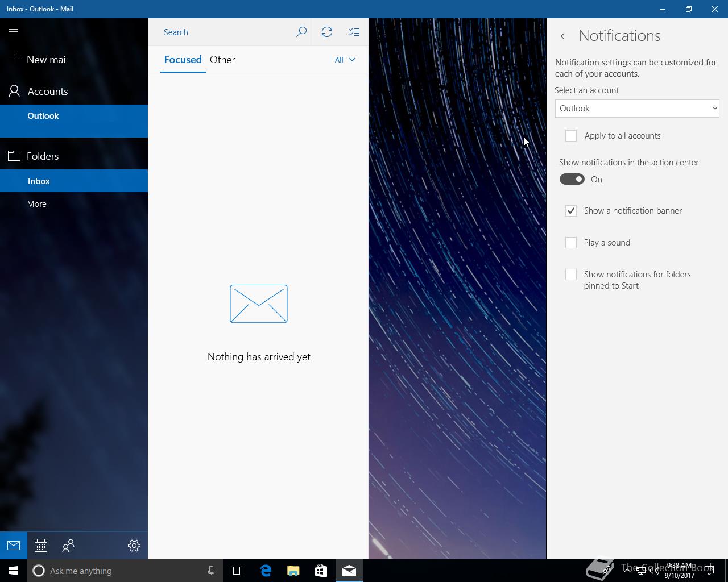Click the Folders folder icon
Viewport: 728px width, 582px height.
[14, 156]
